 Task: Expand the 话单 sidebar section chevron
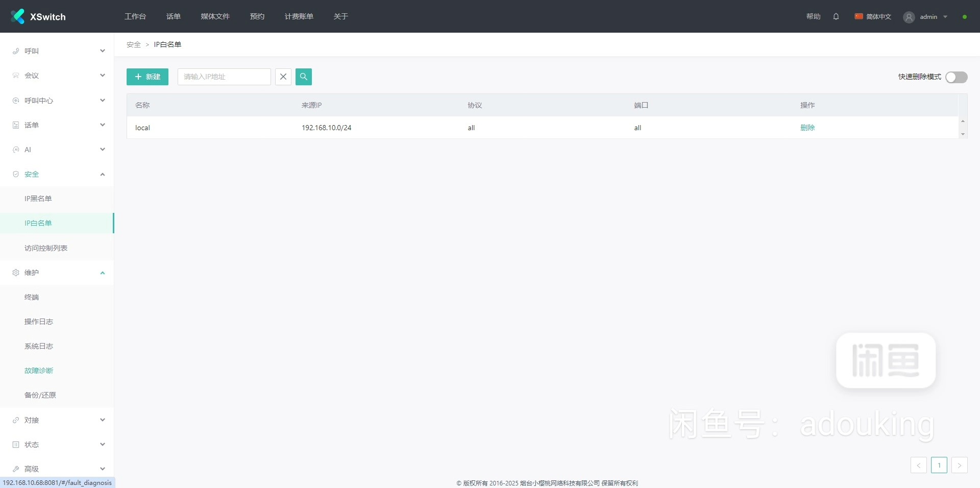pyautogui.click(x=103, y=125)
